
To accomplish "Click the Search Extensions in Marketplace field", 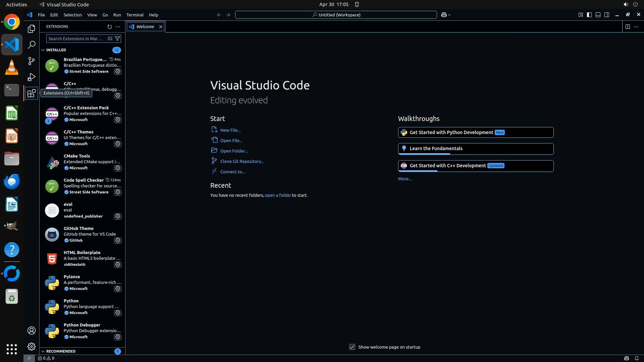I will pos(75,39).
